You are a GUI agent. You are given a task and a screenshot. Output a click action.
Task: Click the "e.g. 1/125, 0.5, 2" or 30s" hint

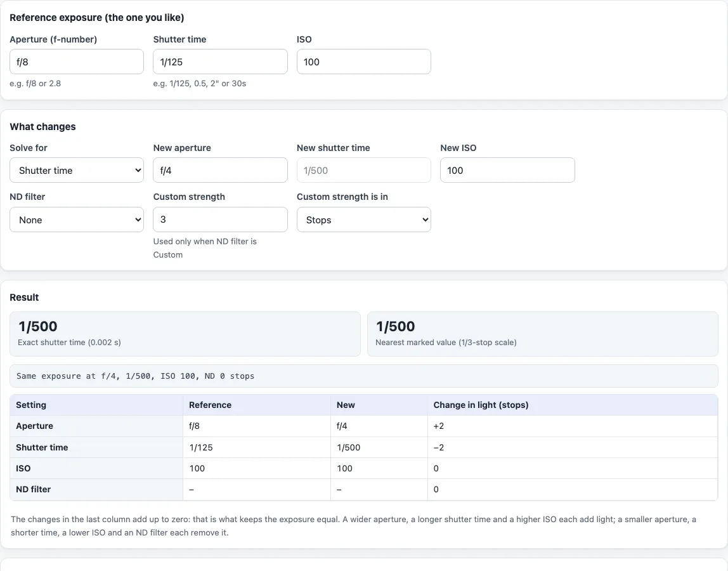[200, 84]
